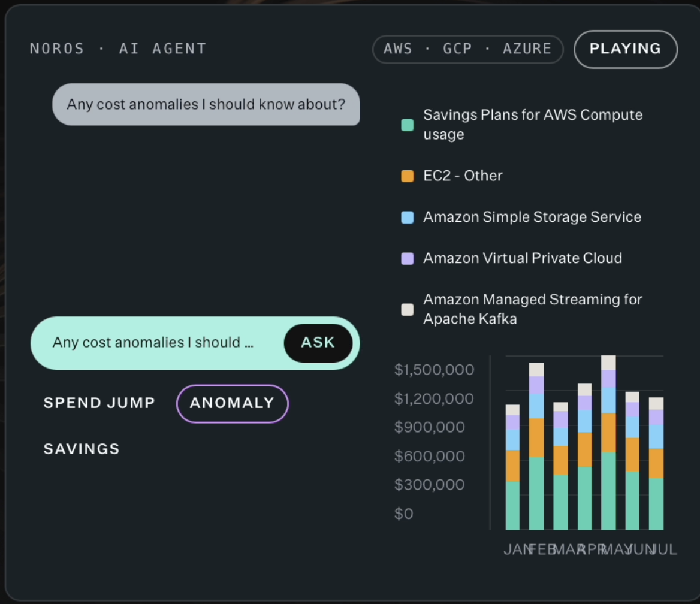Screen dimensions: 700x604
Task: Toggle the PLAYING button
Action: (x=626, y=49)
